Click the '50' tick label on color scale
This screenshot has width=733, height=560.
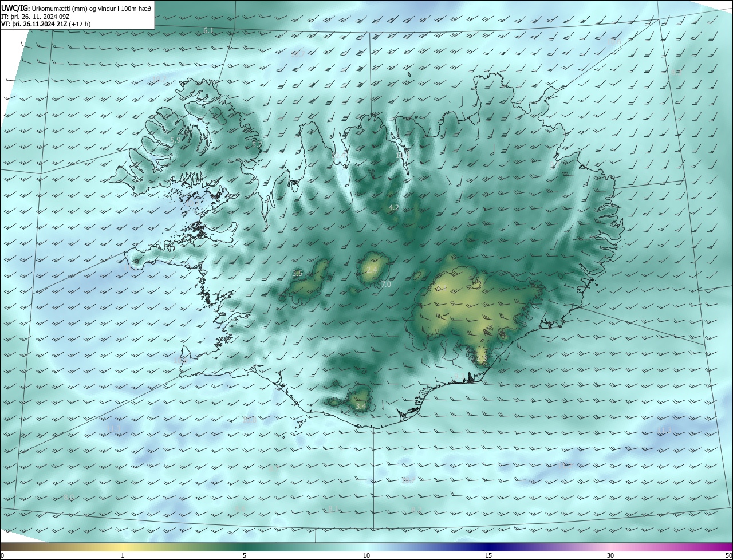(x=728, y=555)
